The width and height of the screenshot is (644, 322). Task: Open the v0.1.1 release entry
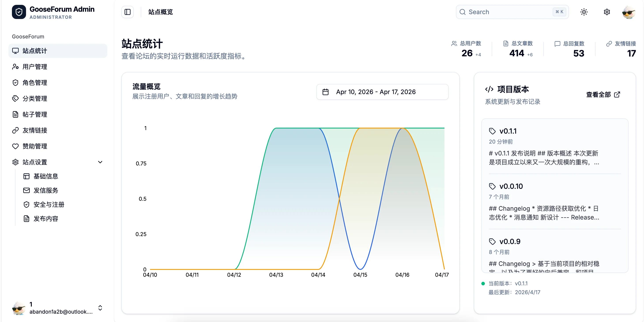508,131
